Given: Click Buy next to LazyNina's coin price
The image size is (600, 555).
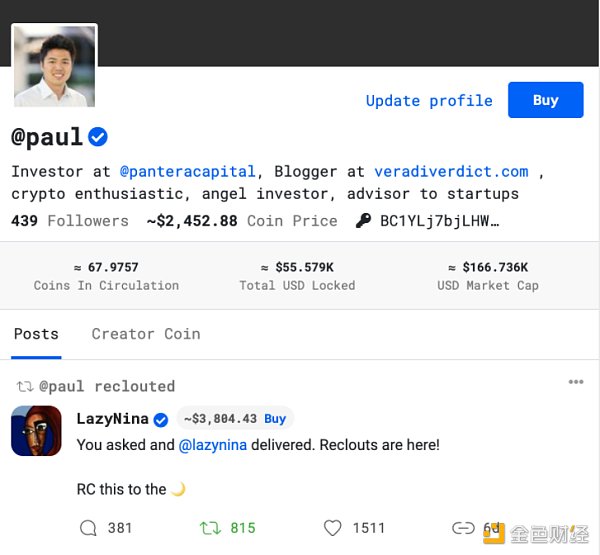Looking at the screenshot, I should [275, 419].
